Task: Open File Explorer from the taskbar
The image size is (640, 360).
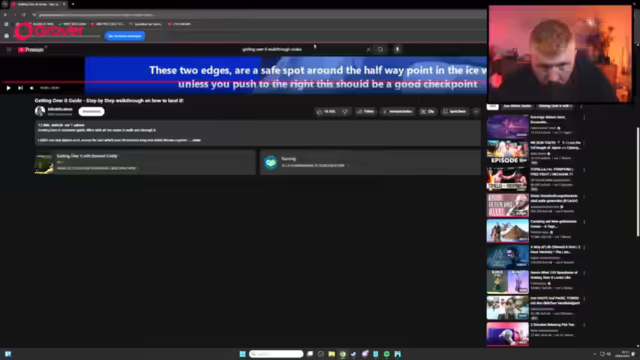Action: pos(331,354)
